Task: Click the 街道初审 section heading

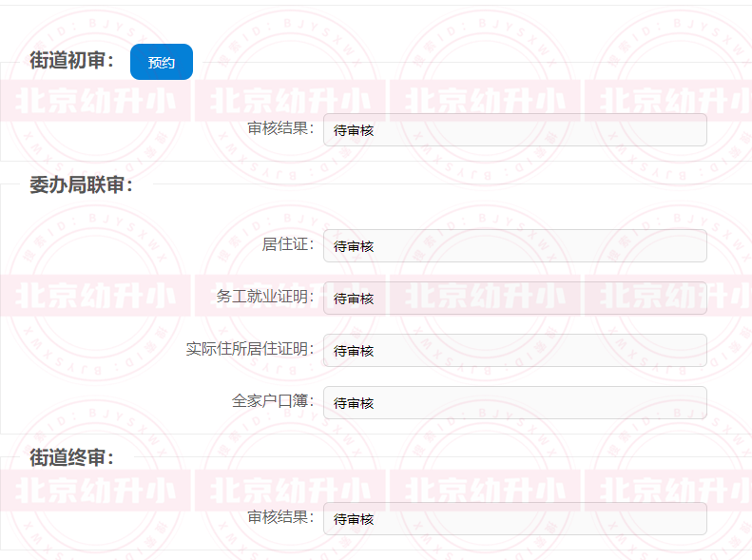Action: [x=72, y=61]
